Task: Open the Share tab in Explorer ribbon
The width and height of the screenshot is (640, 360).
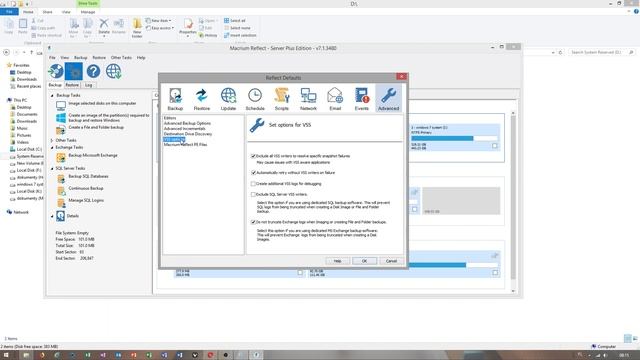Action: [x=47, y=12]
